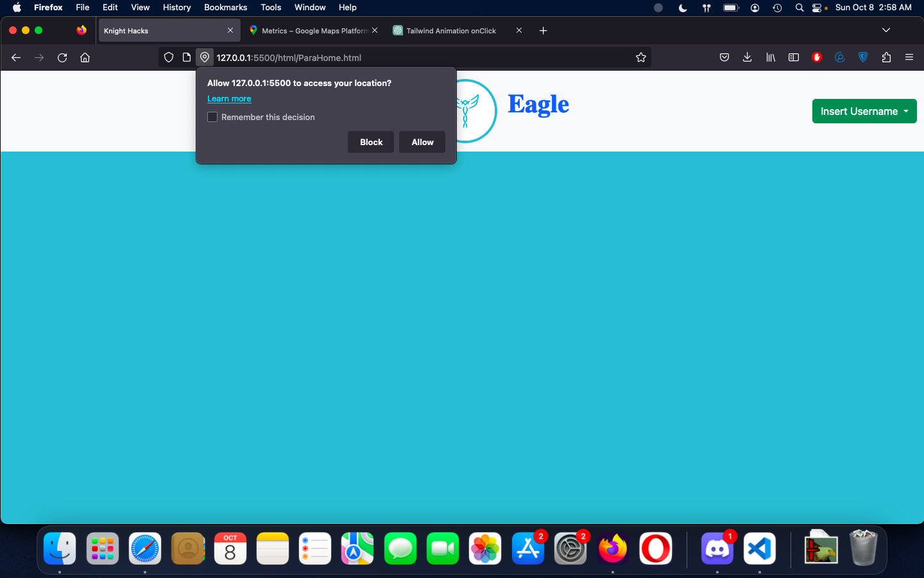Open the Extensions puzzle-piece panel
The width and height of the screenshot is (924, 578).
[886, 57]
